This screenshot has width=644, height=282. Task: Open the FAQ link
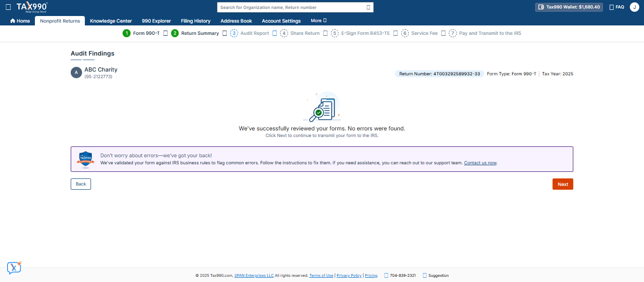tap(617, 7)
